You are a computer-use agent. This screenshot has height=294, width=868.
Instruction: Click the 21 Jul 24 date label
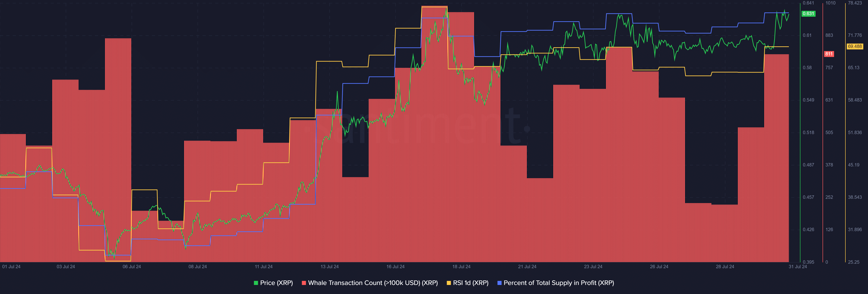[x=527, y=267]
